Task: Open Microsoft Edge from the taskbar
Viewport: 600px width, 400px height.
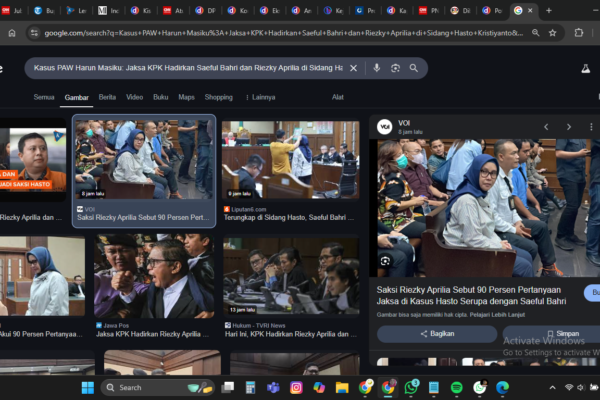Action: point(502,388)
